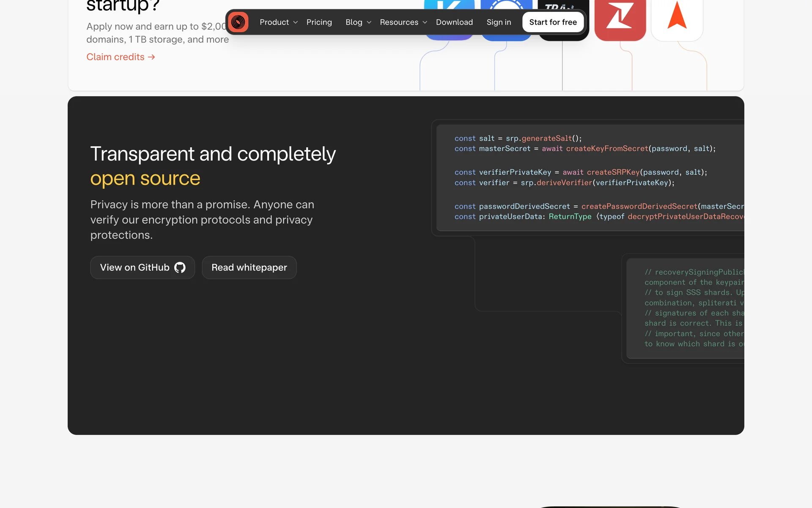Expand the Product dropdown chevron
Screen dimensions: 812x508
coord(296,22)
